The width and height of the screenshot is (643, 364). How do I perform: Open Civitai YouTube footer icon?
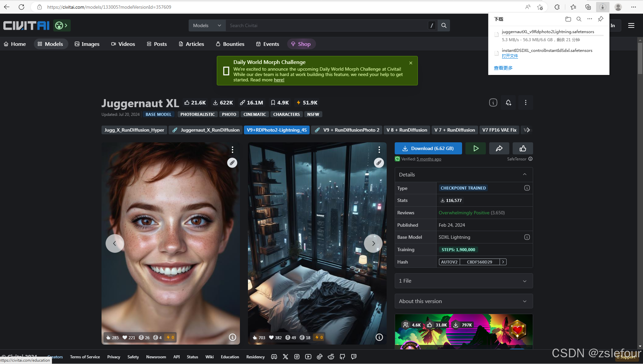pyautogui.click(x=308, y=357)
